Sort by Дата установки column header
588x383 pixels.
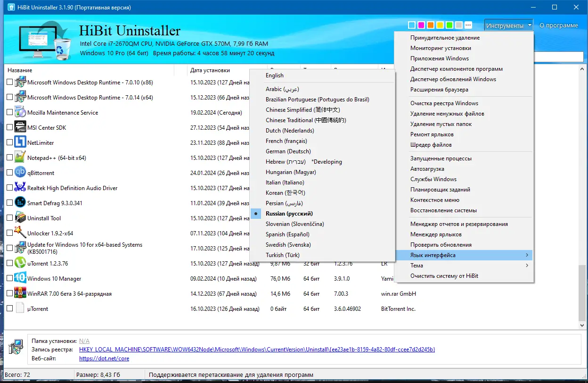coord(210,70)
